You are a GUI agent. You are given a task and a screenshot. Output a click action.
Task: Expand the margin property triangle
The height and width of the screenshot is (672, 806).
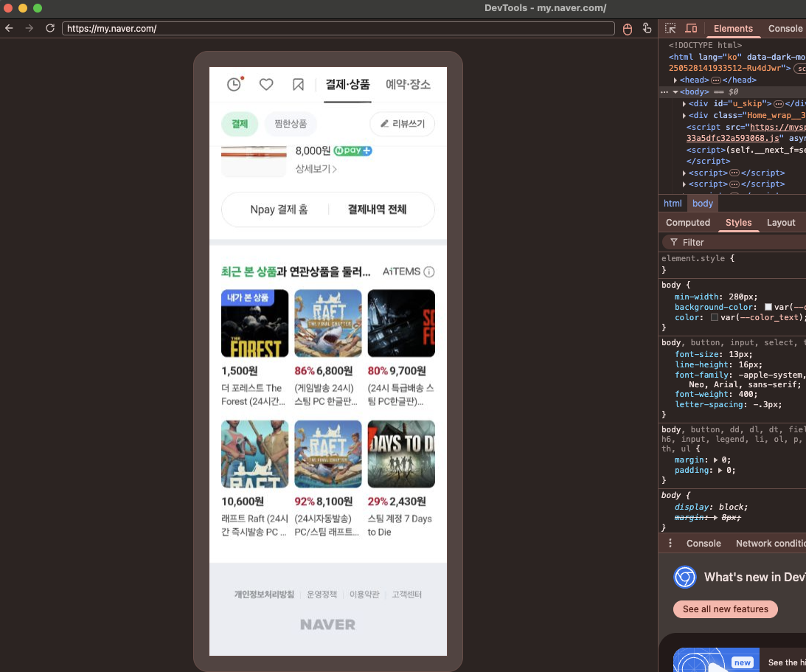click(715, 460)
